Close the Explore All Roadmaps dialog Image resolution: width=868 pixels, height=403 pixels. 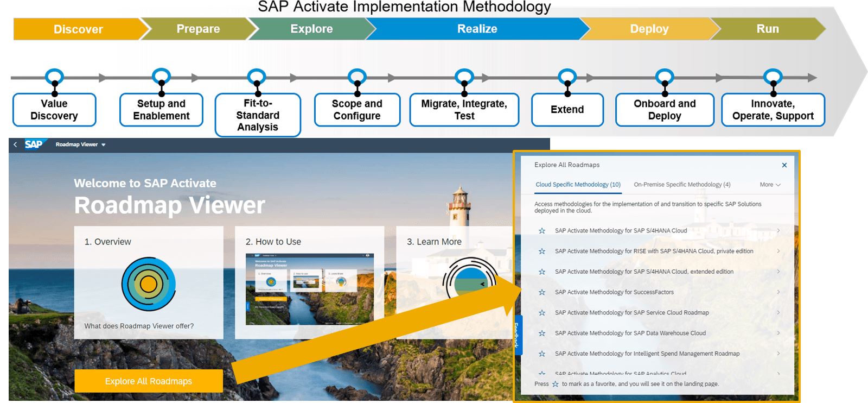tap(784, 165)
